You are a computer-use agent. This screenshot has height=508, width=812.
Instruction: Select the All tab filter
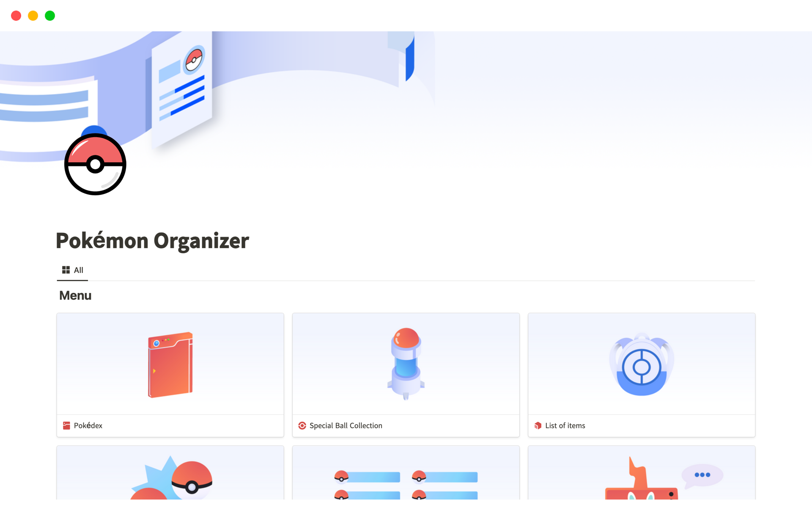click(72, 270)
